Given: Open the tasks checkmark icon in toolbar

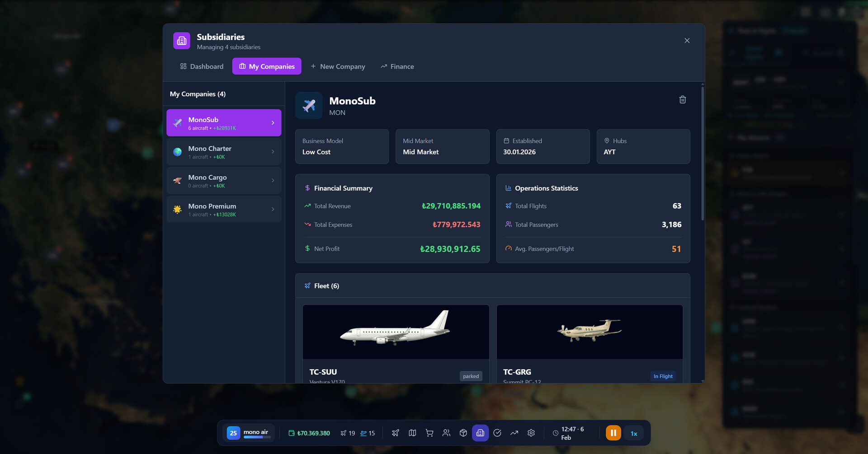Looking at the screenshot, I should click(497, 433).
